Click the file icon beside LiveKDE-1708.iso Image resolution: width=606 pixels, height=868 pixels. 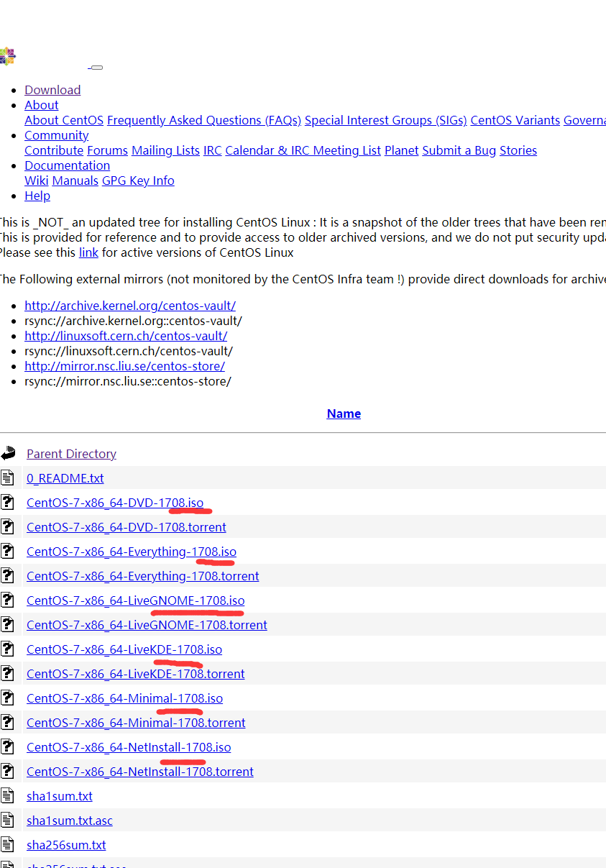point(7,649)
